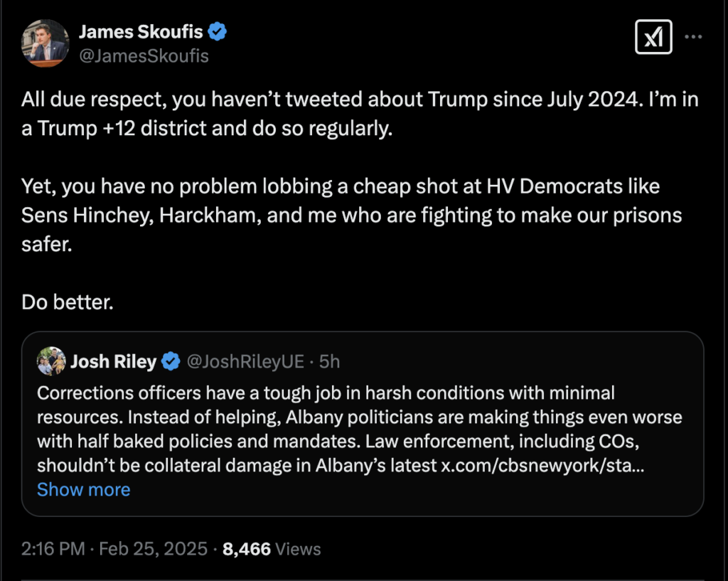Click the @JoshRileyUE handle
Image resolution: width=728 pixels, height=581 pixels.
245,362
